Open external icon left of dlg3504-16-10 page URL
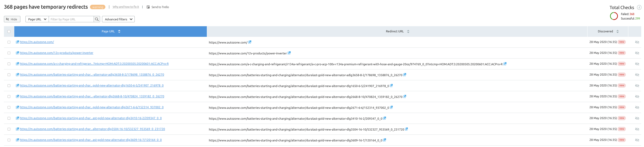 click(x=17, y=129)
